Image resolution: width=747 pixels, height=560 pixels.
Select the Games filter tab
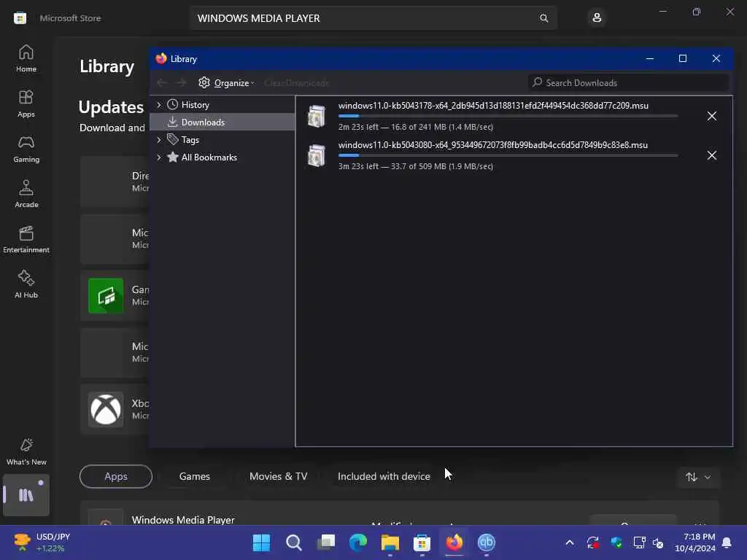point(194,477)
